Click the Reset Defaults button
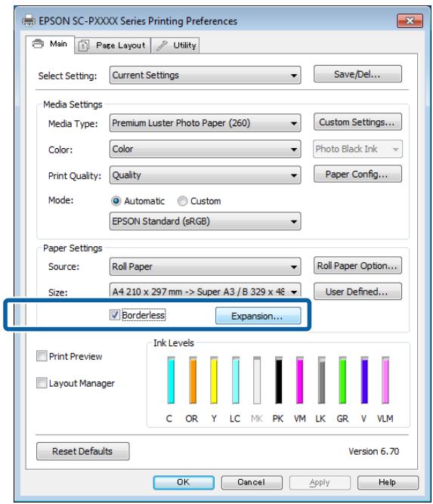Screen dimensions: 433x504 pyautogui.click(x=83, y=451)
